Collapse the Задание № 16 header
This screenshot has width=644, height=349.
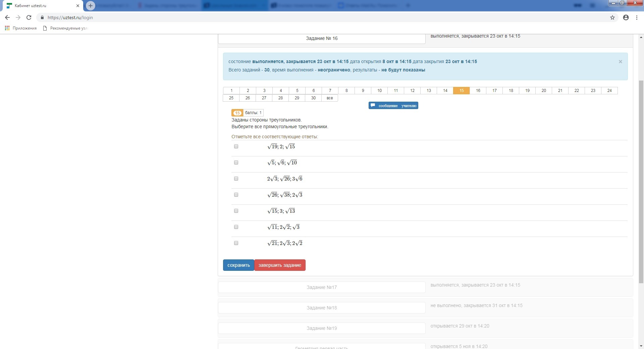click(321, 39)
